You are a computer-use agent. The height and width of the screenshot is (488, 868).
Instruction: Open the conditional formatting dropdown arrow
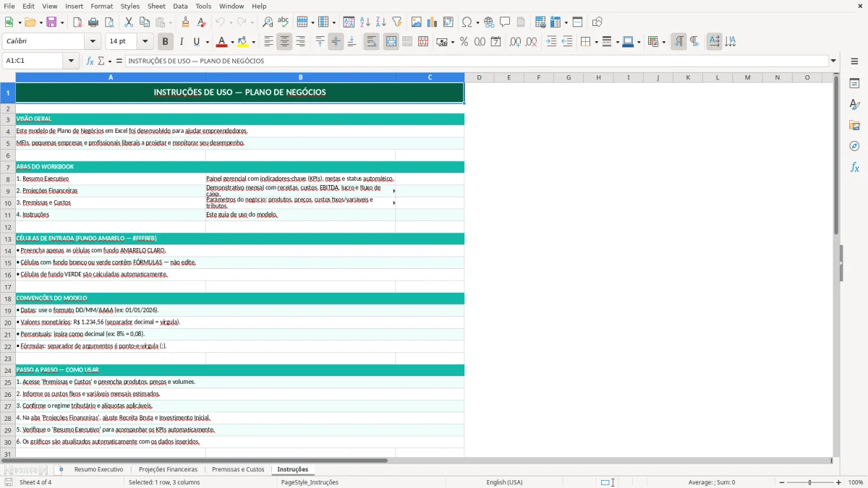point(663,42)
